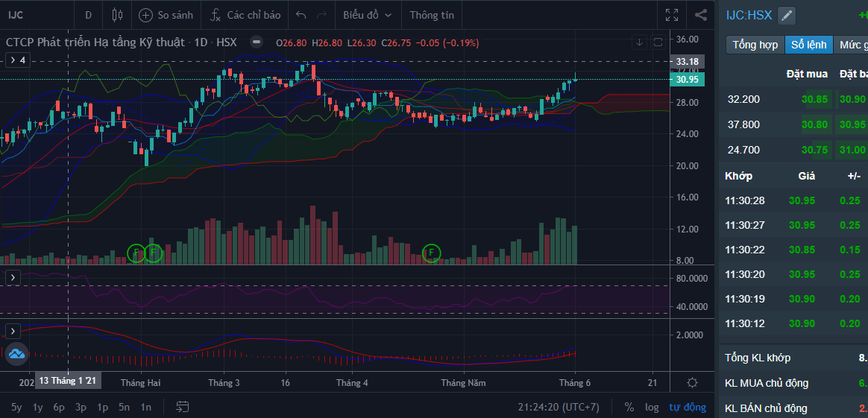The width and height of the screenshot is (868, 418).
Task: Open Các chỉ báo indicators menu
Action: point(245,15)
